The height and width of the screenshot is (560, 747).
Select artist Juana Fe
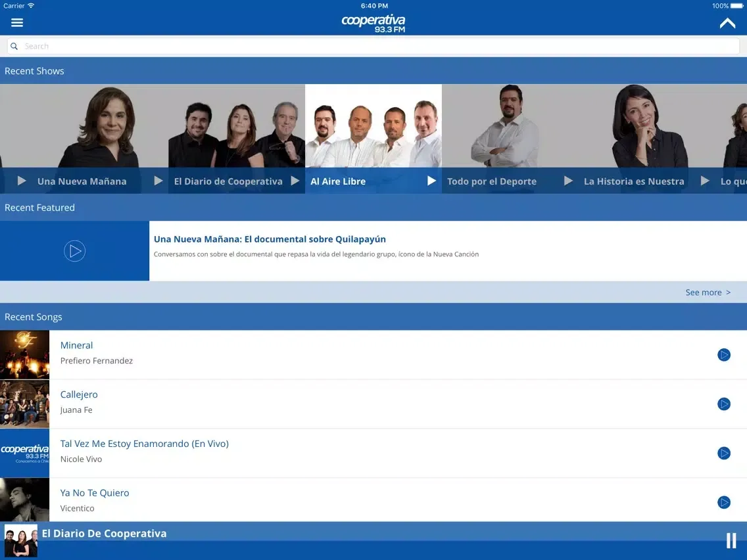76,410
